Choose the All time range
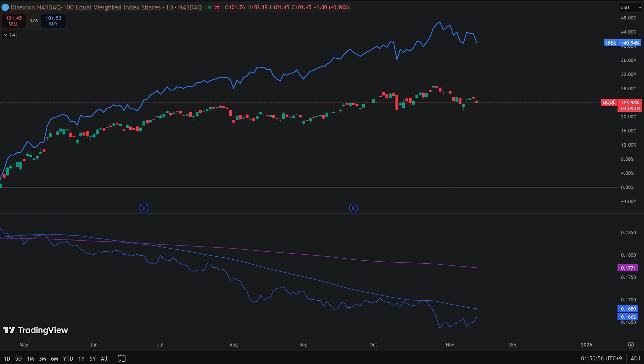 [104, 358]
